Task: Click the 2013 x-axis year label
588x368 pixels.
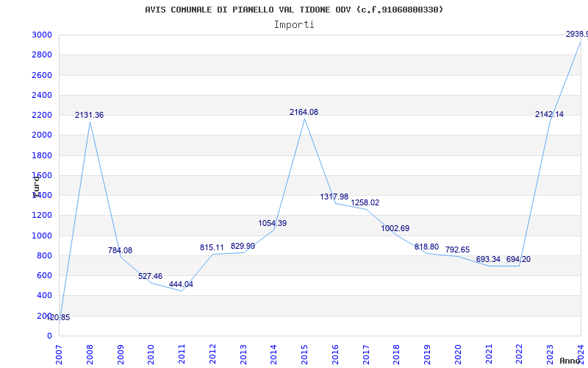Action: click(243, 354)
